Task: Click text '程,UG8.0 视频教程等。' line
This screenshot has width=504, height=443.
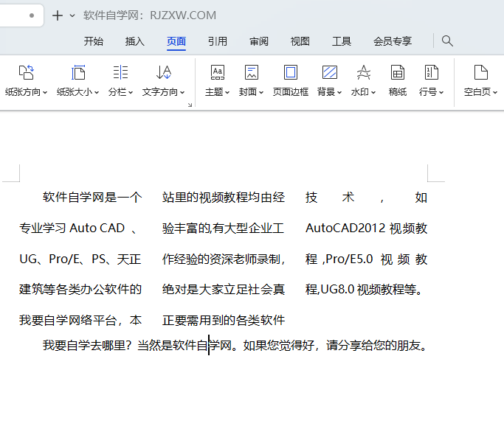Action: [x=364, y=289]
